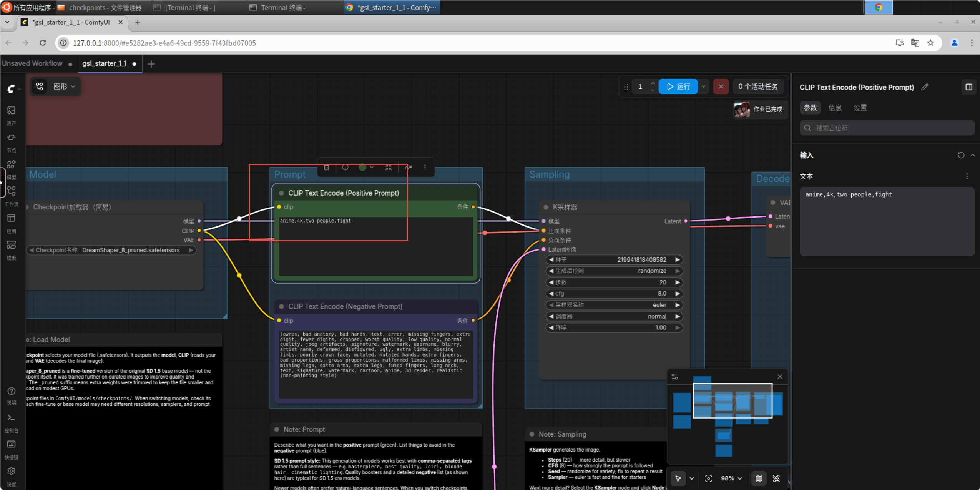Toggle minimap with the map icon

click(759, 478)
